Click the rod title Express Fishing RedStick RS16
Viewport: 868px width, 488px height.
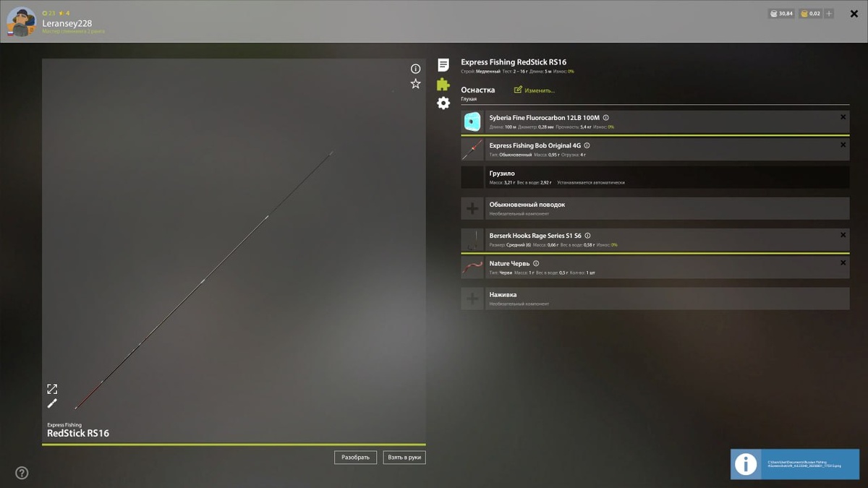click(x=514, y=62)
